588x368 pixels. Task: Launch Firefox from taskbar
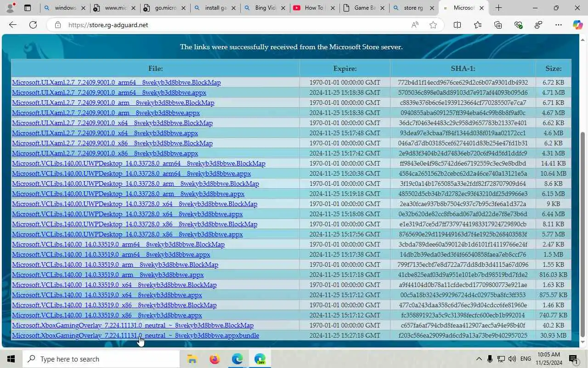(215, 359)
